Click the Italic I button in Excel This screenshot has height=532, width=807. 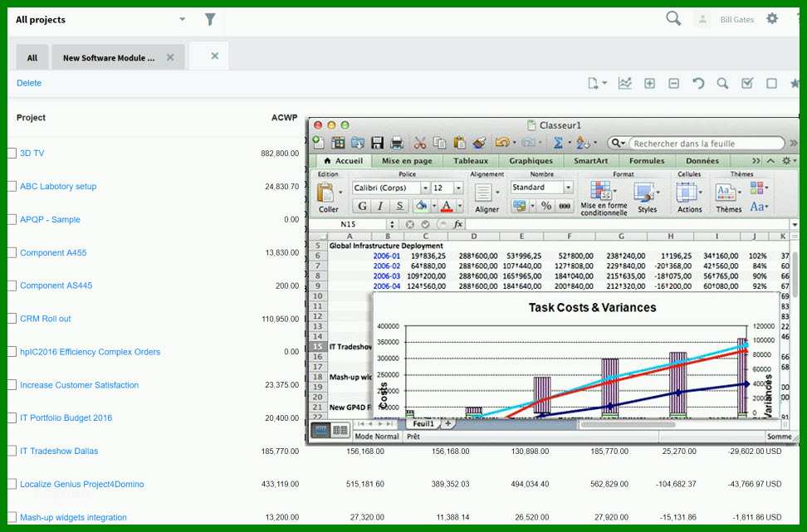pyautogui.click(x=380, y=207)
